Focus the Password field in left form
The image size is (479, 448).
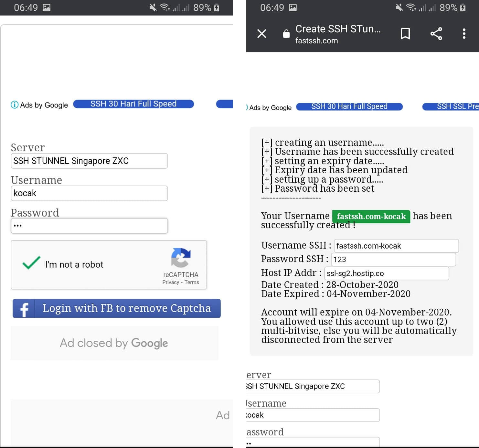pos(89,226)
